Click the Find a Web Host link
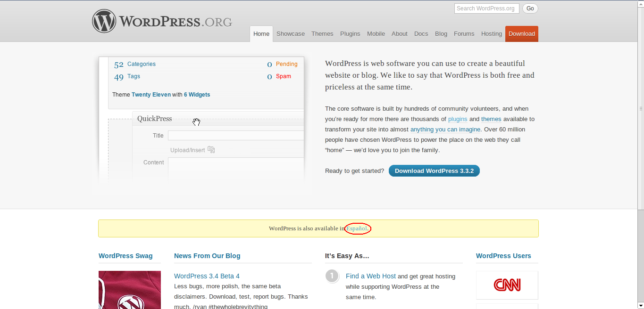The image size is (644, 309). coord(371,276)
